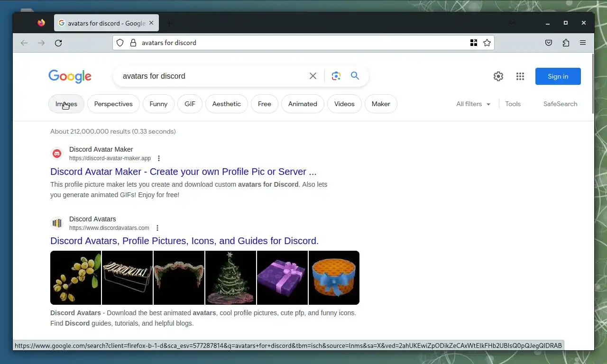This screenshot has width=607, height=364.
Task: Open 'Discord Avatar Maker - Create your own' link
Action: [x=184, y=172]
